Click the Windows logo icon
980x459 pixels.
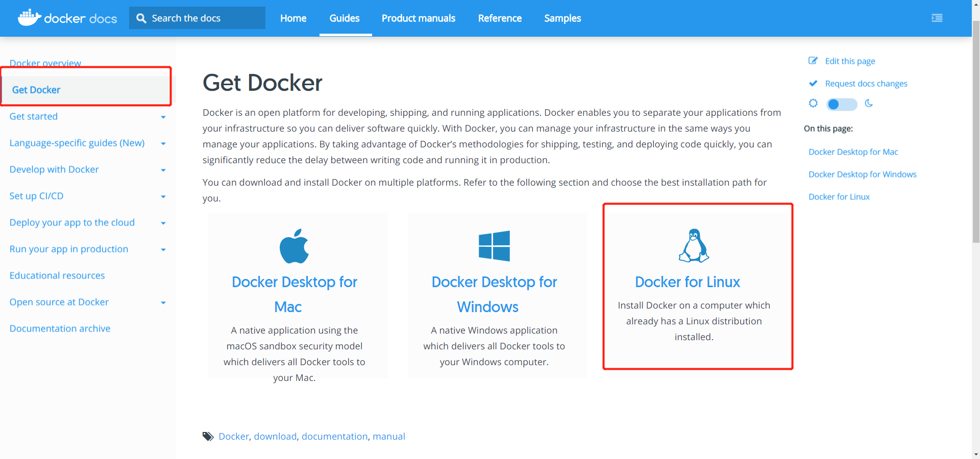[x=494, y=246]
